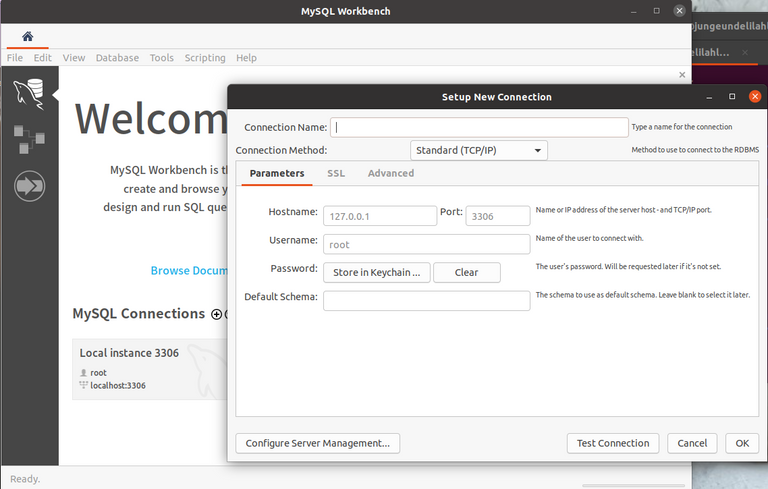
Task: Click the 'Ready.' status bar text
Action: pyautogui.click(x=25, y=479)
